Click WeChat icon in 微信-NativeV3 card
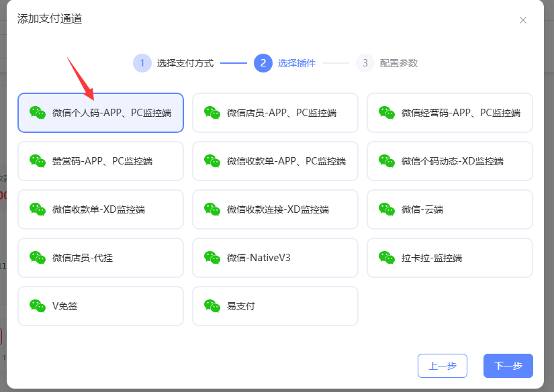This screenshot has height=392, width=554. coord(212,258)
